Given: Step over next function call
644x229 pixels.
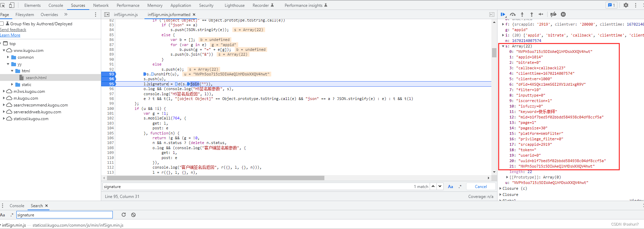Looking at the screenshot, I should coord(513,14).
